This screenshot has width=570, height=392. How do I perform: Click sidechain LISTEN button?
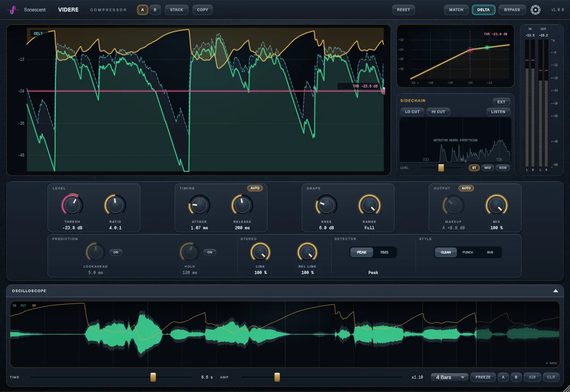click(x=498, y=112)
